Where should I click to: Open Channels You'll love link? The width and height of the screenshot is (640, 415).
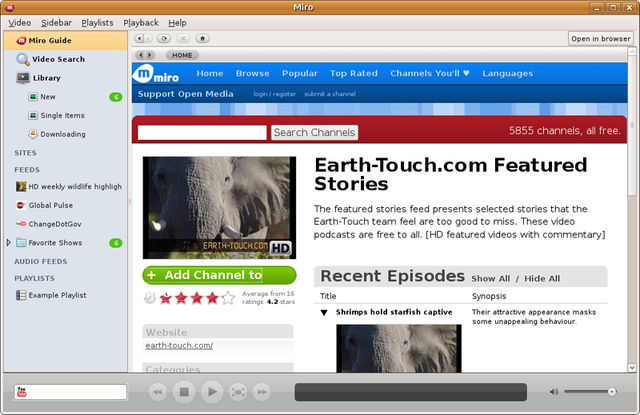(430, 73)
